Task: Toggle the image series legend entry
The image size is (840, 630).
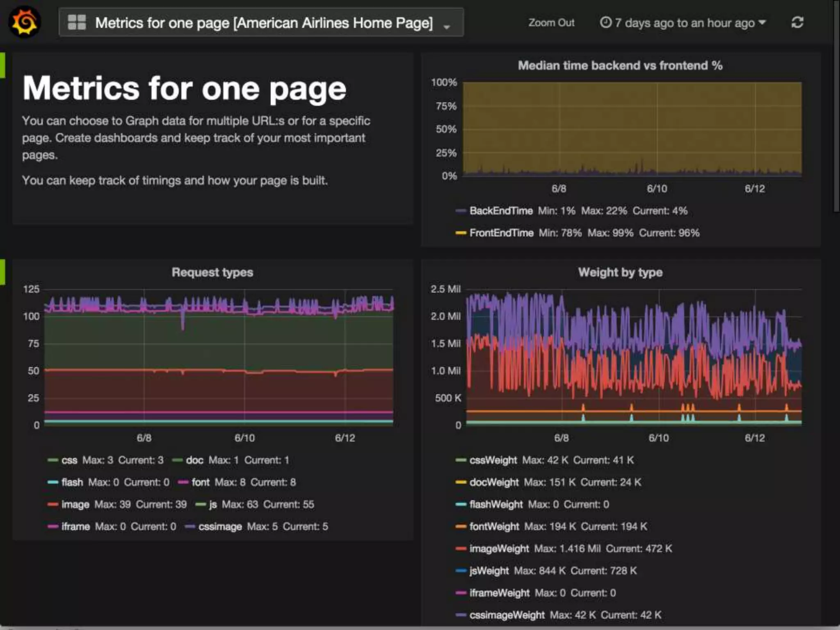Action: (x=75, y=504)
